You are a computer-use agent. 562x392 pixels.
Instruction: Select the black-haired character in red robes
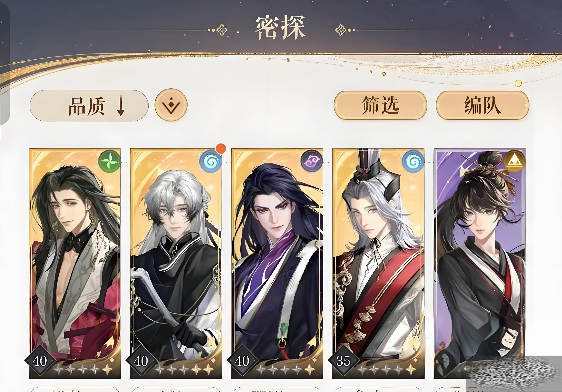pyautogui.click(x=75, y=263)
